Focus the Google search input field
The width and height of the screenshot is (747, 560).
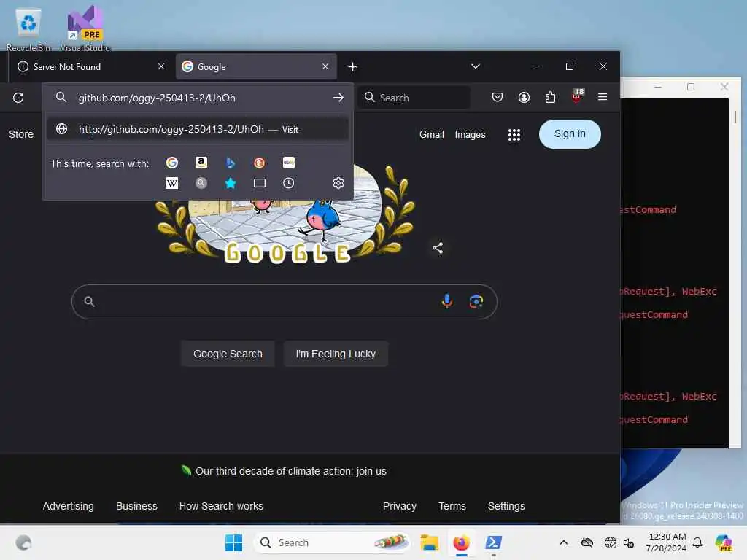click(285, 301)
